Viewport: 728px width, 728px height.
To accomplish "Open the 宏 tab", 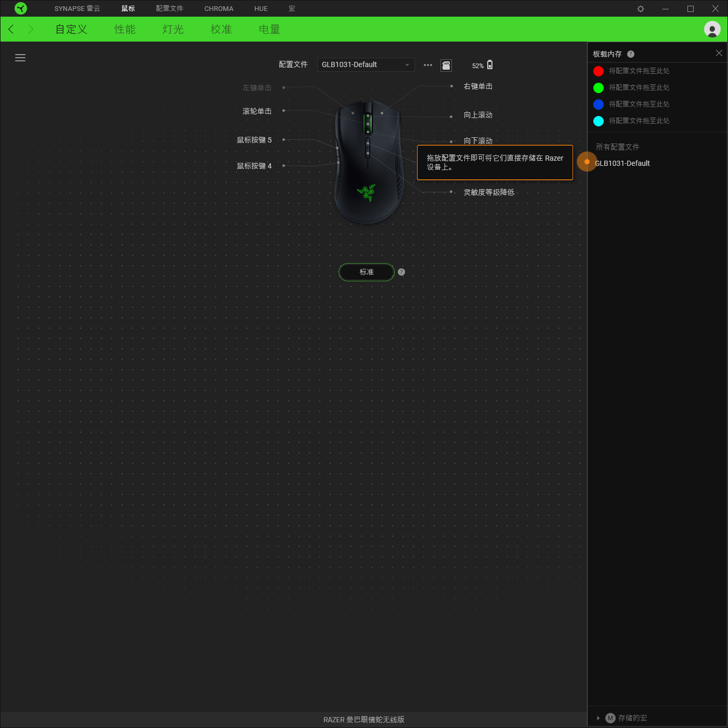I will click(292, 9).
